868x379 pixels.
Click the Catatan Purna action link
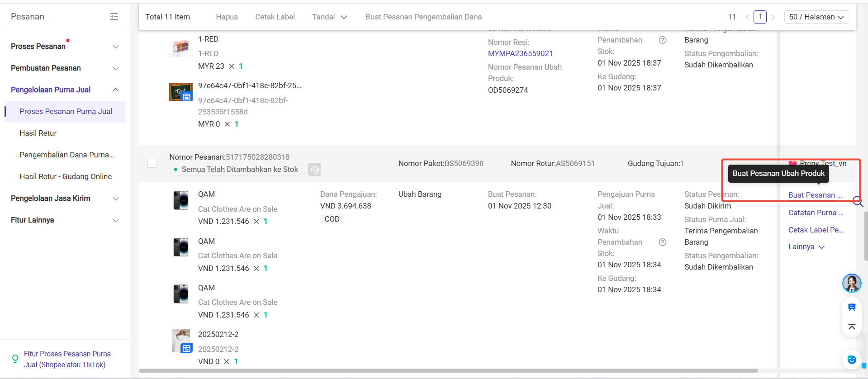815,213
